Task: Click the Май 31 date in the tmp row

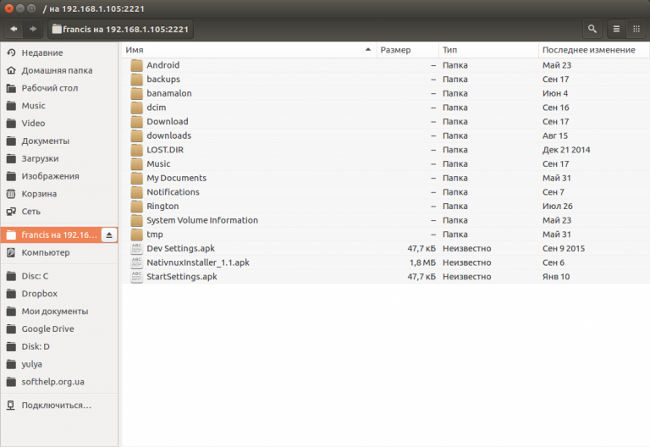Action: (556, 234)
